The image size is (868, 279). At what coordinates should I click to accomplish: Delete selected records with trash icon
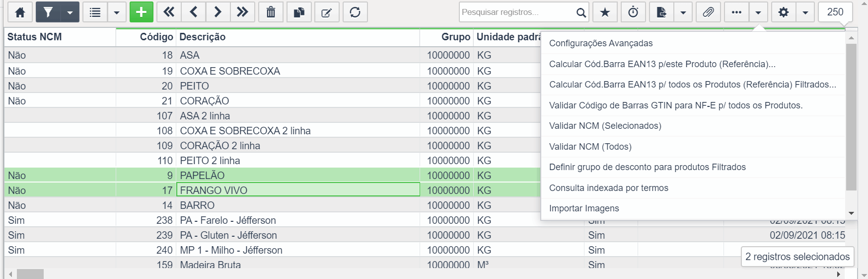click(271, 12)
